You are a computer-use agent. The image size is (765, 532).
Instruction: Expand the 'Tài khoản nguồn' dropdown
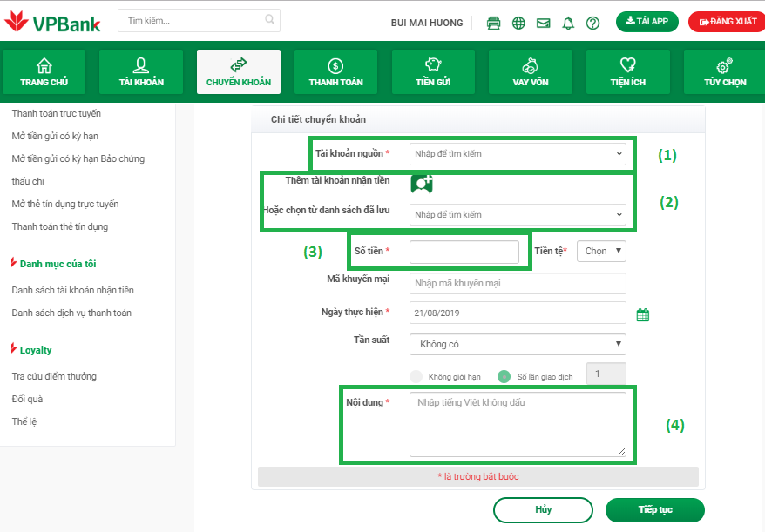tap(518, 154)
